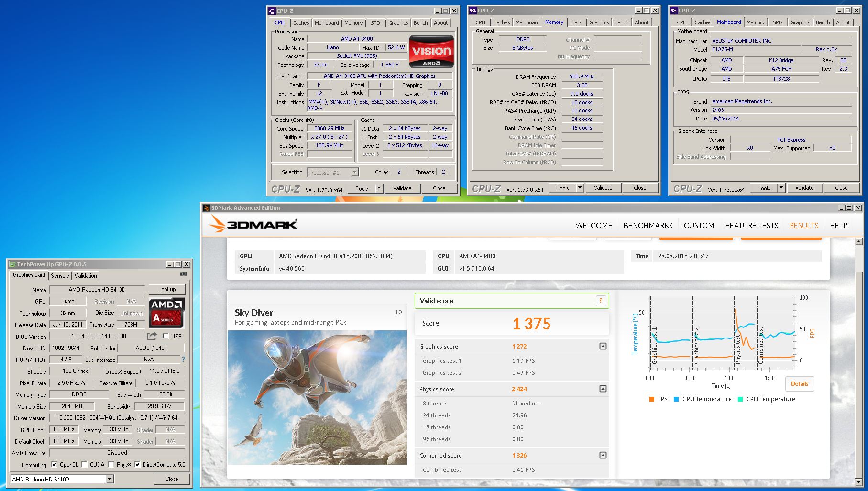Click the BIOS version share/export icon in GPU-Z

tap(152, 336)
